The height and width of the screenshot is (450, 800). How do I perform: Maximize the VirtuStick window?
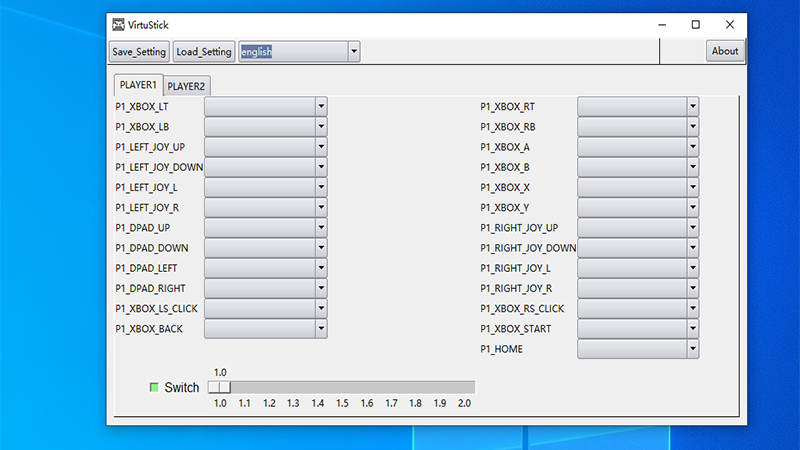click(x=696, y=24)
